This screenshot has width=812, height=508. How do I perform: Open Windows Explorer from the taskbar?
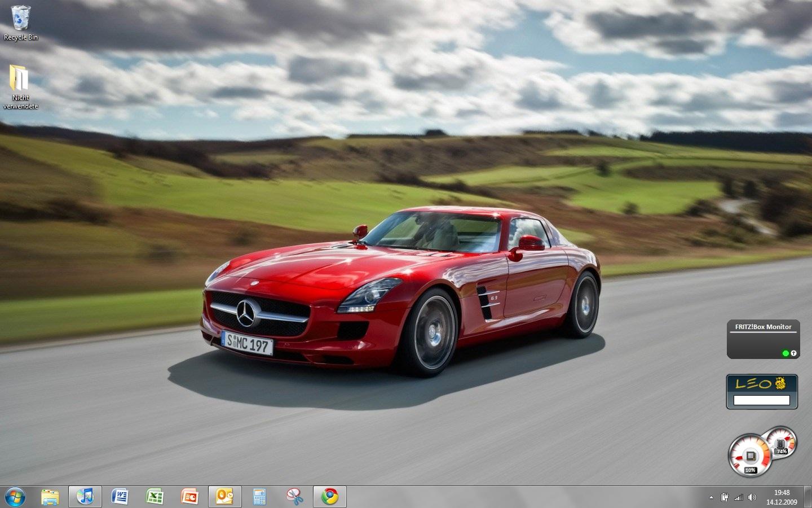point(50,497)
